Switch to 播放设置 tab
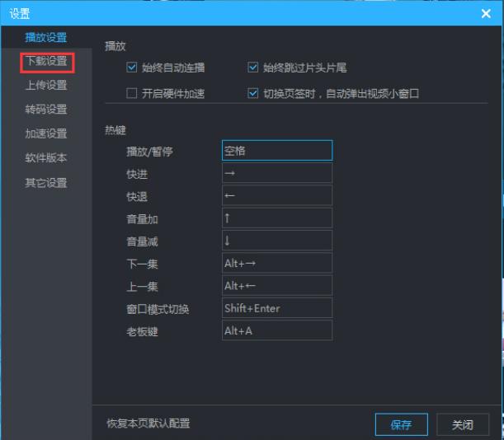The height and width of the screenshot is (440, 504). tap(46, 37)
